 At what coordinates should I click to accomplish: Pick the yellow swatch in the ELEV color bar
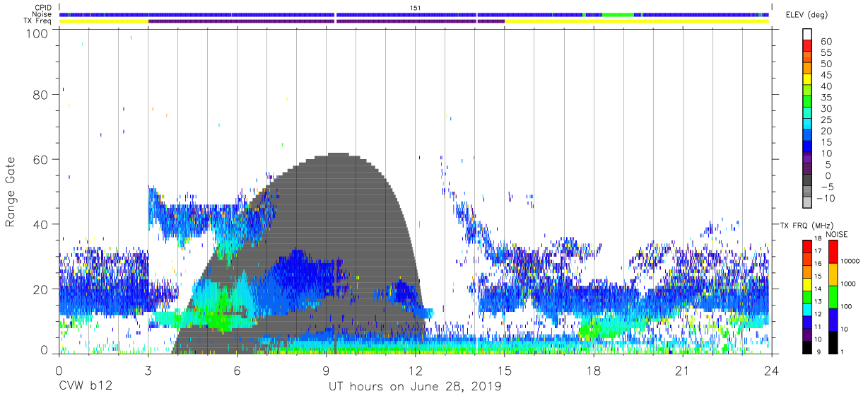pyautogui.click(x=807, y=79)
